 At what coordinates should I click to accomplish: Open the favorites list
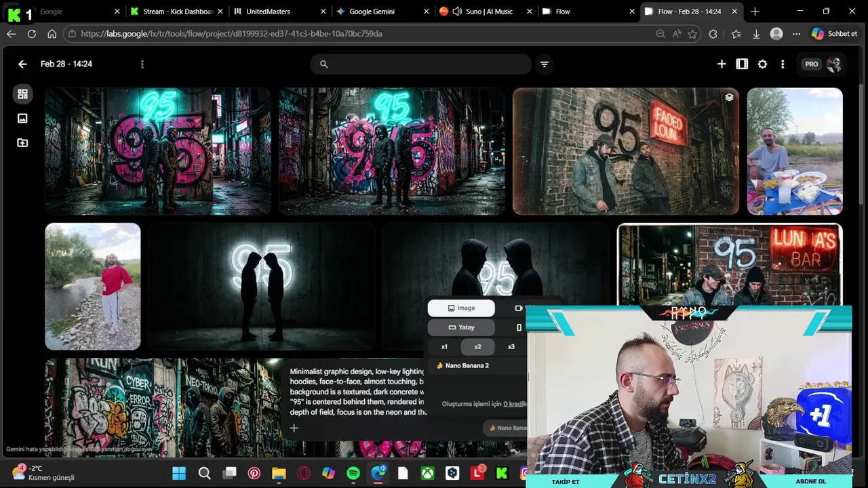coord(736,34)
